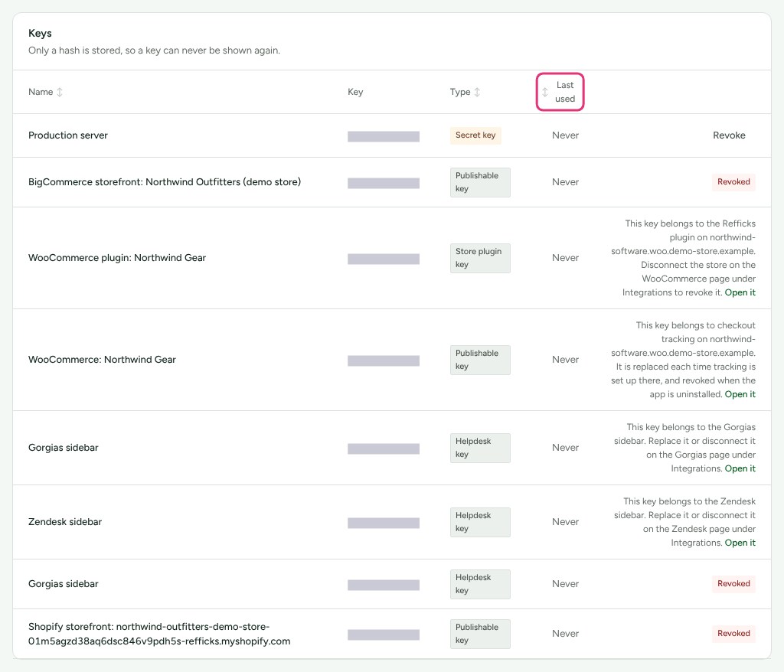The image size is (784, 672).
Task: Click Publishable key badge in WooCommerce: Northwind Gear row
Action: (x=480, y=360)
